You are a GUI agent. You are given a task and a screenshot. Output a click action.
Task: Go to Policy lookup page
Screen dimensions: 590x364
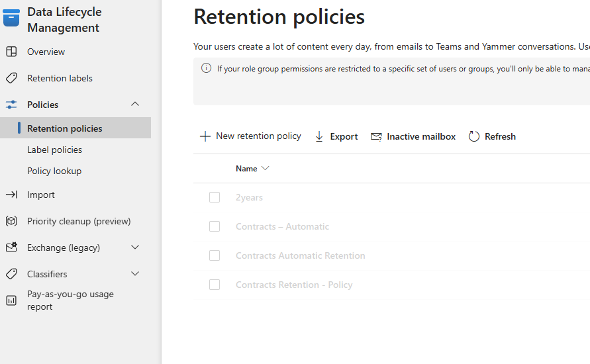click(x=54, y=171)
